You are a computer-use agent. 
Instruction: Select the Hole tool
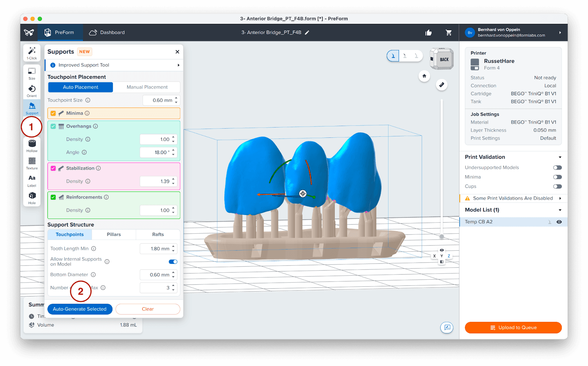click(32, 198)
